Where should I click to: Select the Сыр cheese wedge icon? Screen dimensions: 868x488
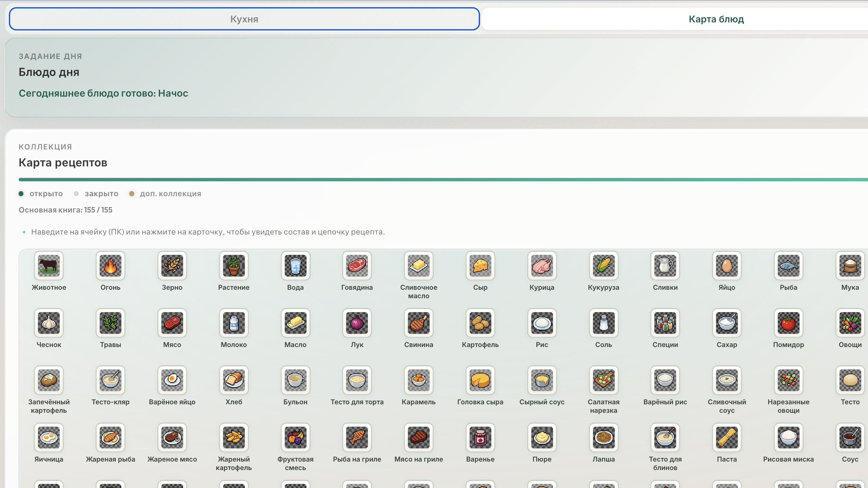(x=480, y=266)
